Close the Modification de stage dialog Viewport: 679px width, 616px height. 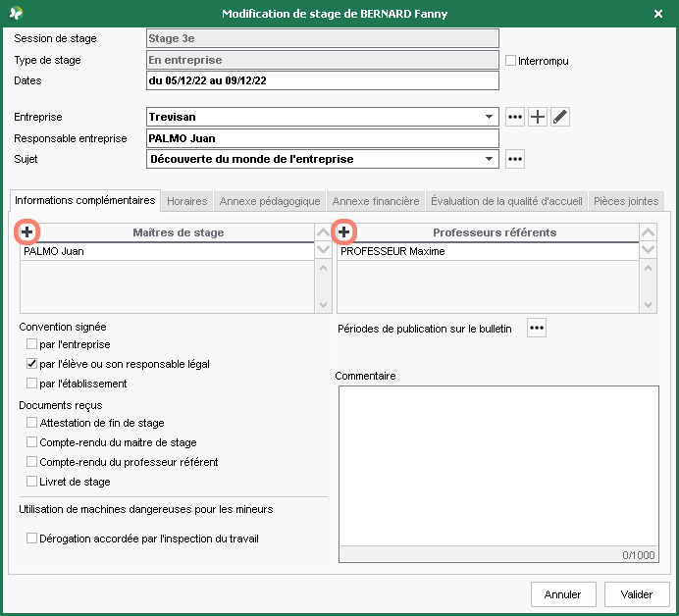tap(658, 14)
